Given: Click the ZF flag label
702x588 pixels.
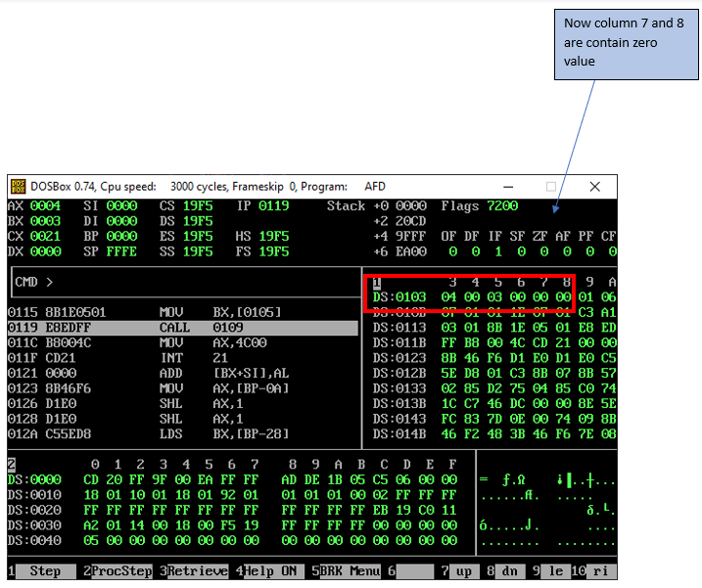Looking at the screenshot, I should pos(540,237).
